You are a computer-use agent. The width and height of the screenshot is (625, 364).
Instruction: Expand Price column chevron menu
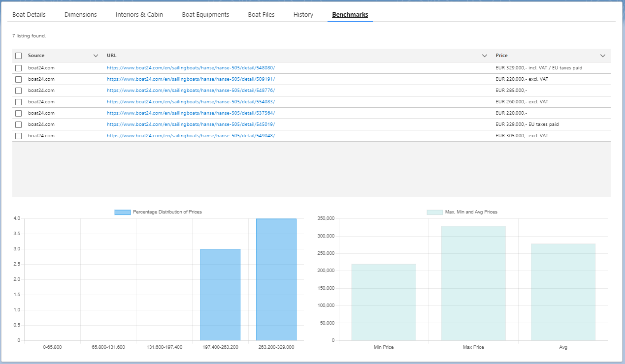pyautogui.click(x=603, y=56)
